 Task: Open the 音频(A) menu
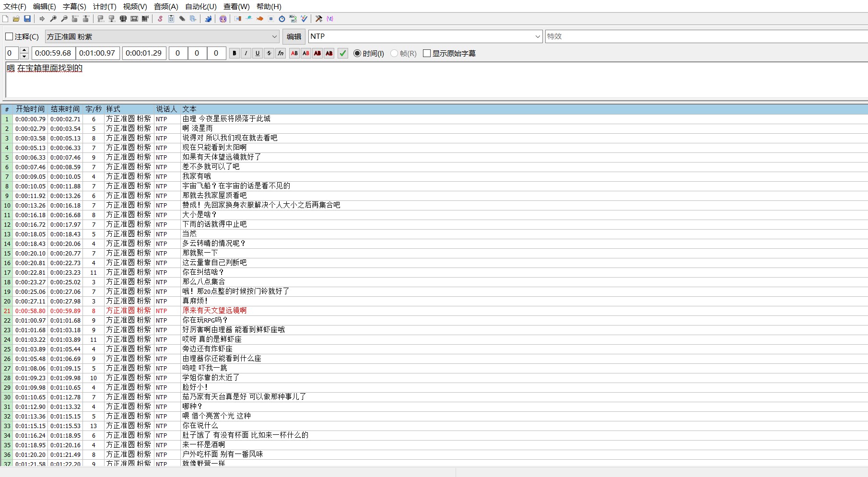(x=166, y=7)
